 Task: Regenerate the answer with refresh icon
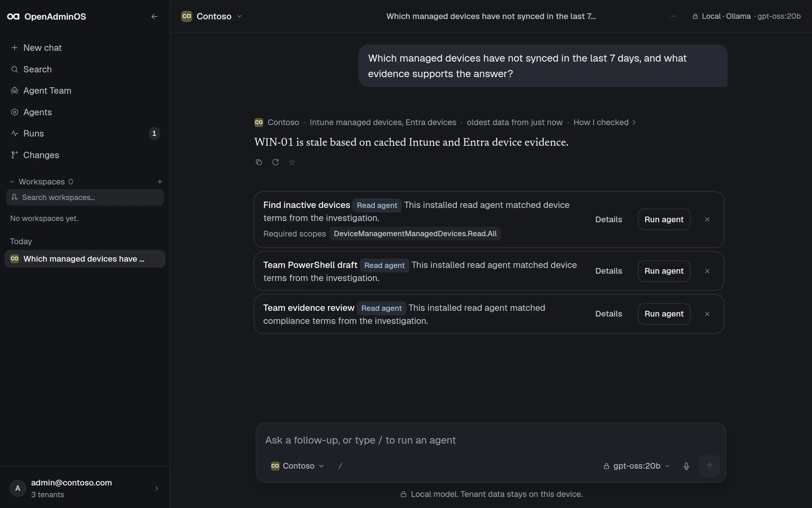pos(275,162)
